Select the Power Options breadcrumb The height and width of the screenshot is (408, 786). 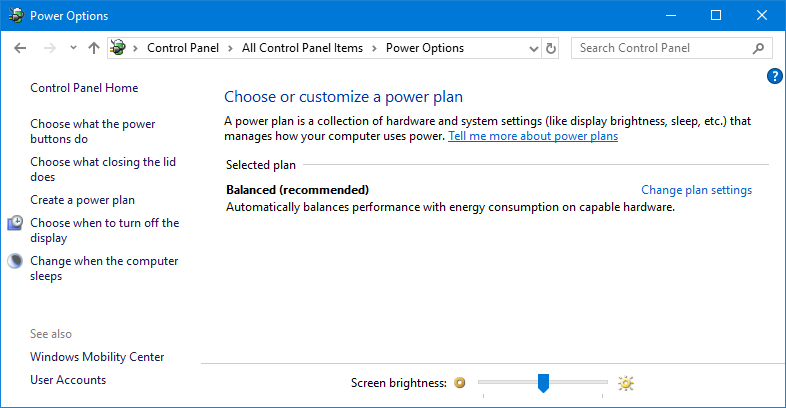425,48
